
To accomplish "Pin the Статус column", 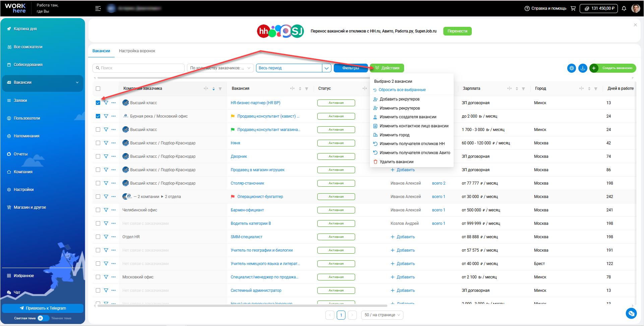I will pos(365,88).
